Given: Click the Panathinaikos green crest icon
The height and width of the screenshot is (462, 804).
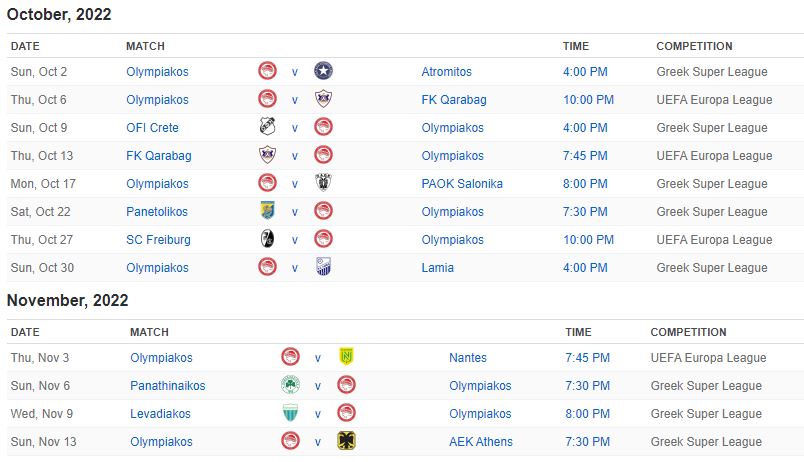Looking at the screenshot, I should [290, 385].
